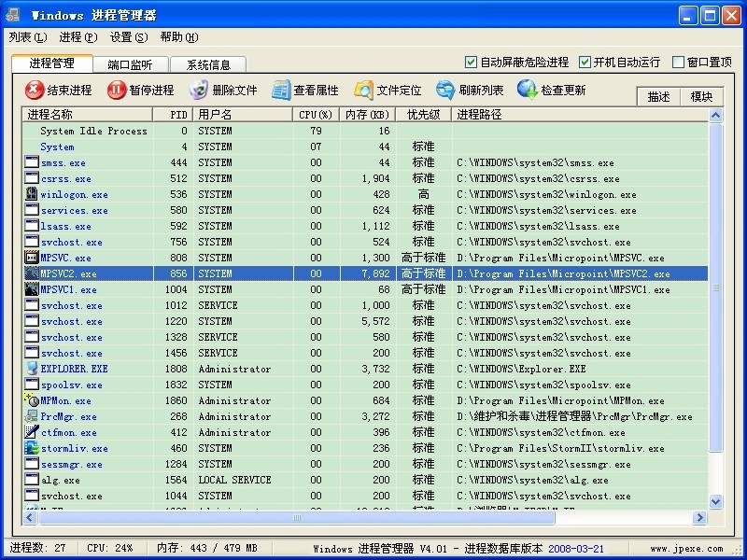Click the services.exe window icon
Viewport: 747px width, 560px height.
[32, 210]
